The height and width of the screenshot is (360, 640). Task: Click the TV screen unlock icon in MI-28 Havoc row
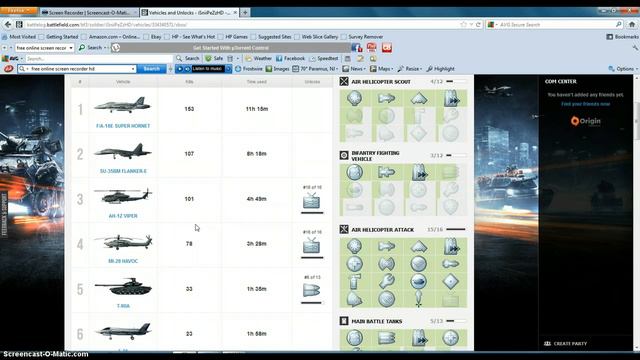(x=311, y=245)
